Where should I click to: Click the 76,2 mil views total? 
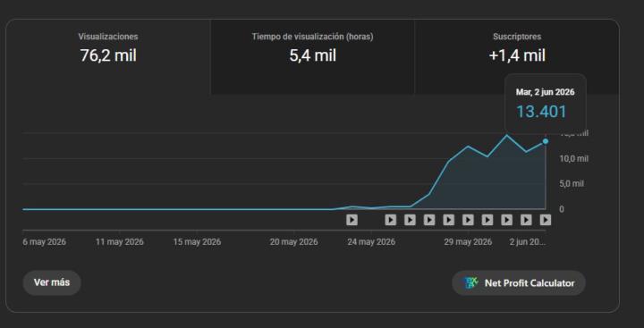click(x=108, y=55)
